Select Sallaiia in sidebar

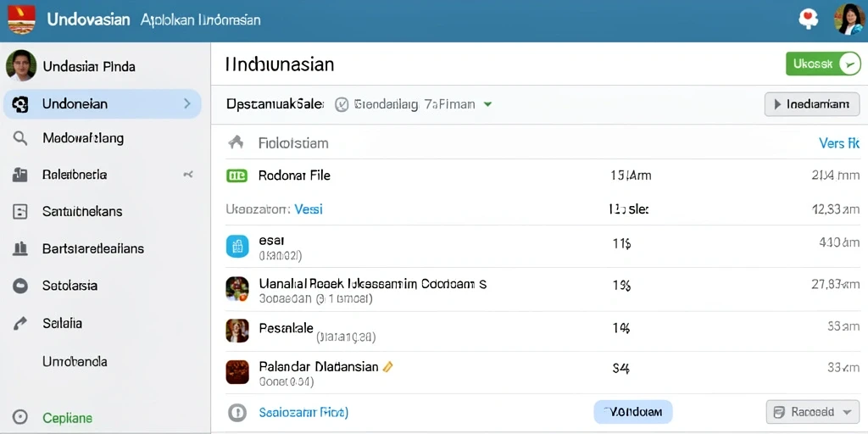click(x=62, y=323)
